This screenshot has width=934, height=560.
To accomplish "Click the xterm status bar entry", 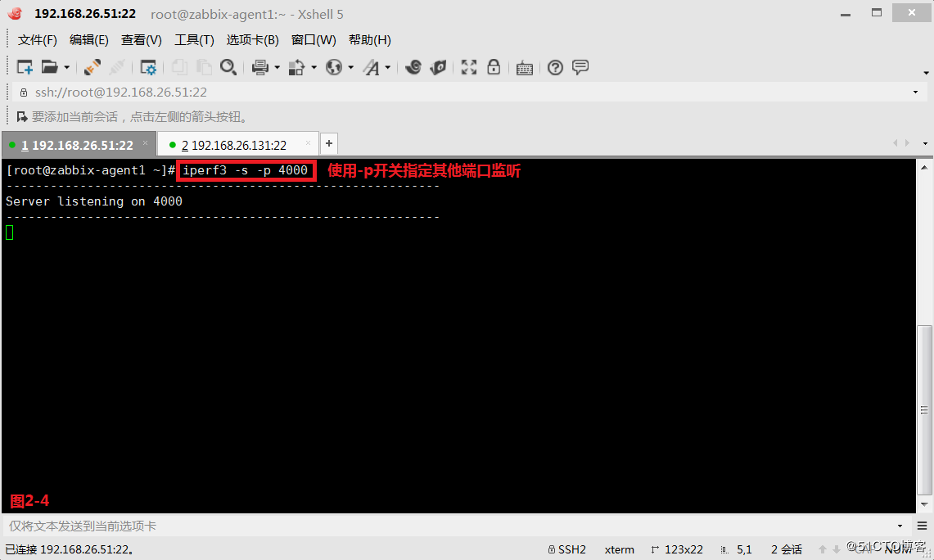I will pos(620,549).
